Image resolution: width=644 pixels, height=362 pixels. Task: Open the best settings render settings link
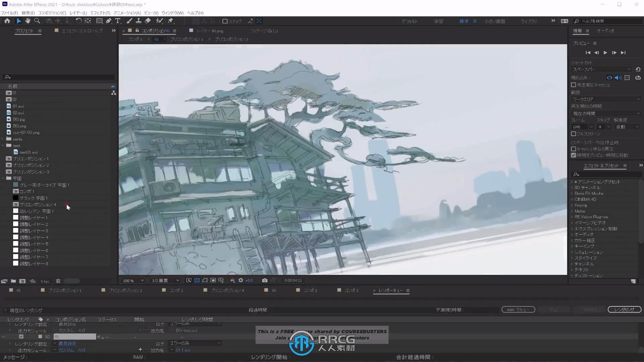click(67, 344)
